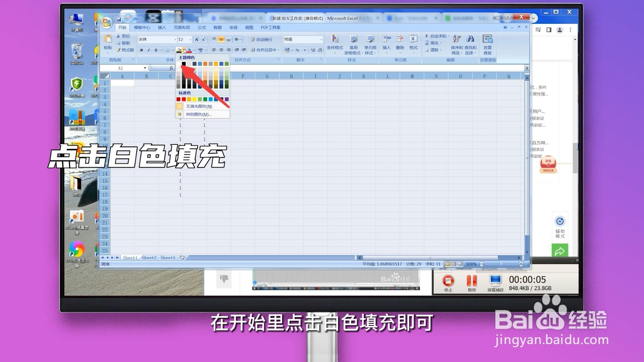The image size is (644, 362).
Task: Click the Decrease Font Size icon
Action: [x=204, y=39]
